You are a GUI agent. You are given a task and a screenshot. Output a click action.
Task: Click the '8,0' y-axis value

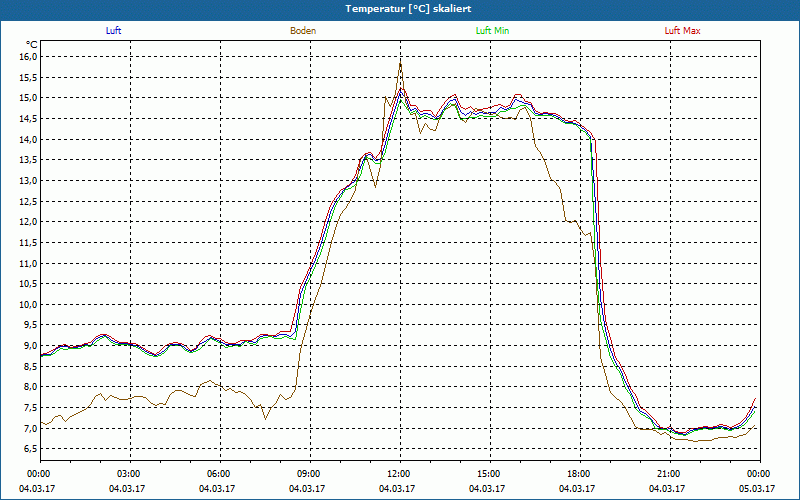pyautogui.click(x=31, y=387)
